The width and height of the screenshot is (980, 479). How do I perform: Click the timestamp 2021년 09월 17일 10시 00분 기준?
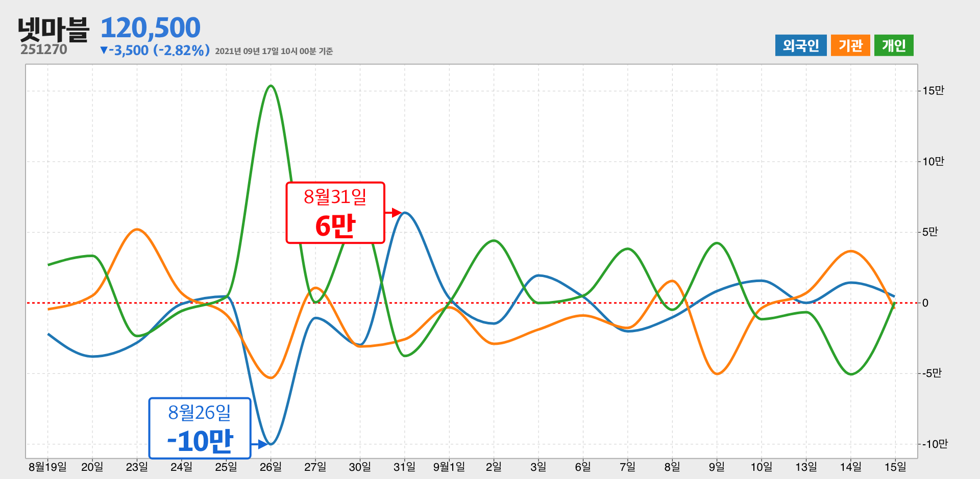tap(274, 52)
